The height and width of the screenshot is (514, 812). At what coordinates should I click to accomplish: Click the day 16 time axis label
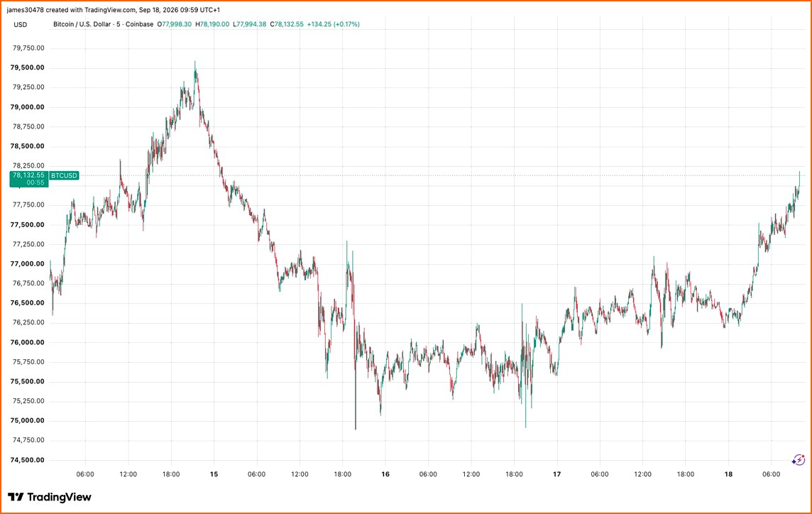(385, 474)
